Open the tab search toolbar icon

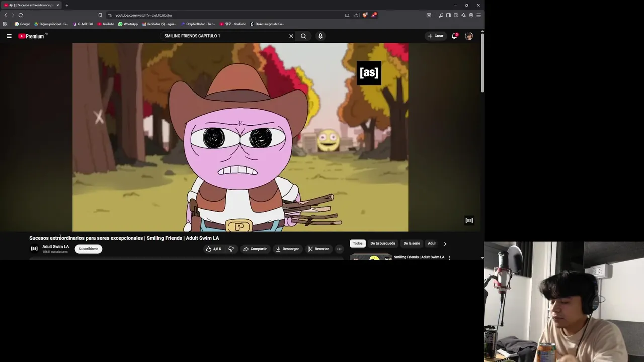(x=429, y=15)
